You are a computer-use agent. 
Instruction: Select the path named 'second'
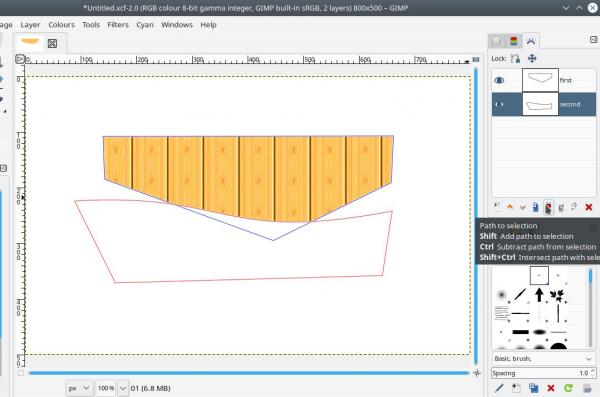click(x=570, y=104)
